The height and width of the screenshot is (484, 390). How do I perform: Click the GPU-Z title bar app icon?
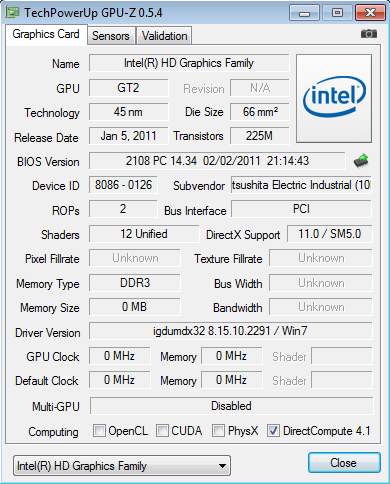[13, 12]
